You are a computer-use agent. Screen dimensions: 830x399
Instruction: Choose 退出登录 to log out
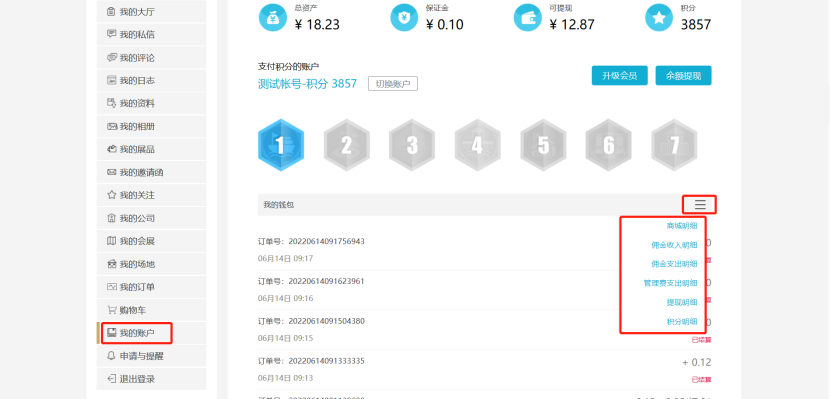pos(151,379)
